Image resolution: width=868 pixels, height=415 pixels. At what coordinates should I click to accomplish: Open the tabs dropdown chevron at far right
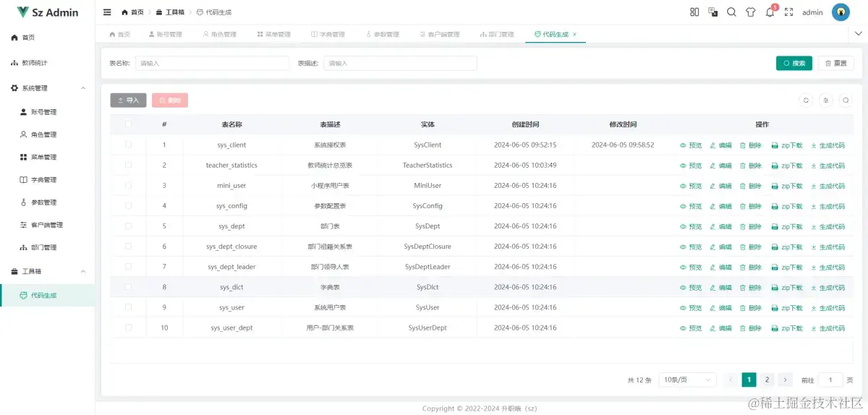click(x=859, y=33)
